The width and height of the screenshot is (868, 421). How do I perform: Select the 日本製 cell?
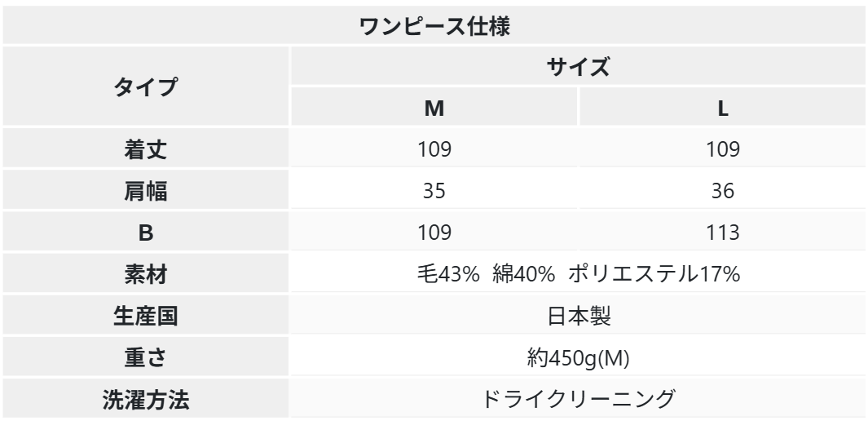(578, 316)
